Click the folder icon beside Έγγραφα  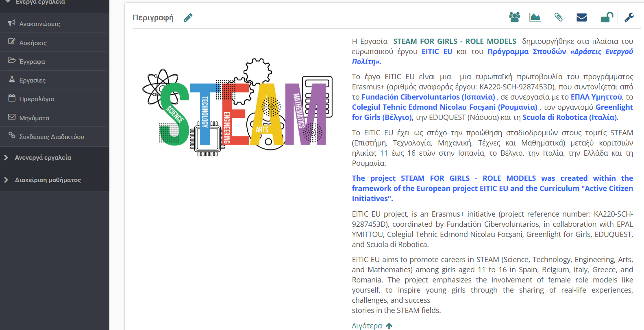(x=12, y=60)
